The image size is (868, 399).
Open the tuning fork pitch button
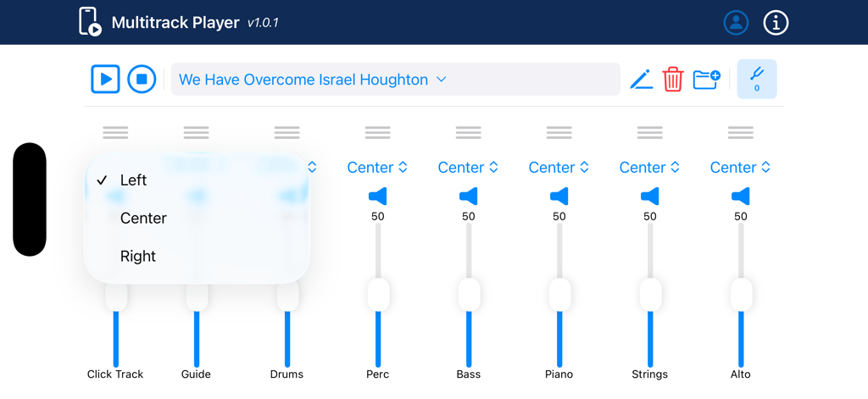(757, 80)
